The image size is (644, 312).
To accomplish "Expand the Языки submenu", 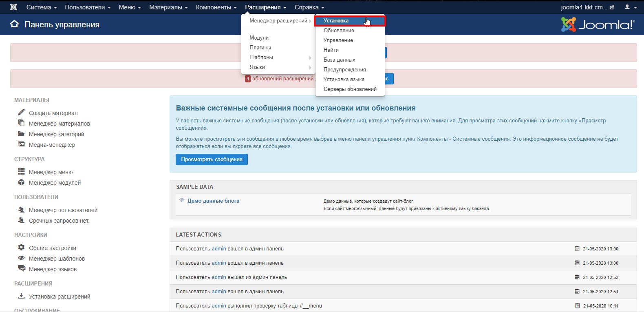I will tap(278, 67).
